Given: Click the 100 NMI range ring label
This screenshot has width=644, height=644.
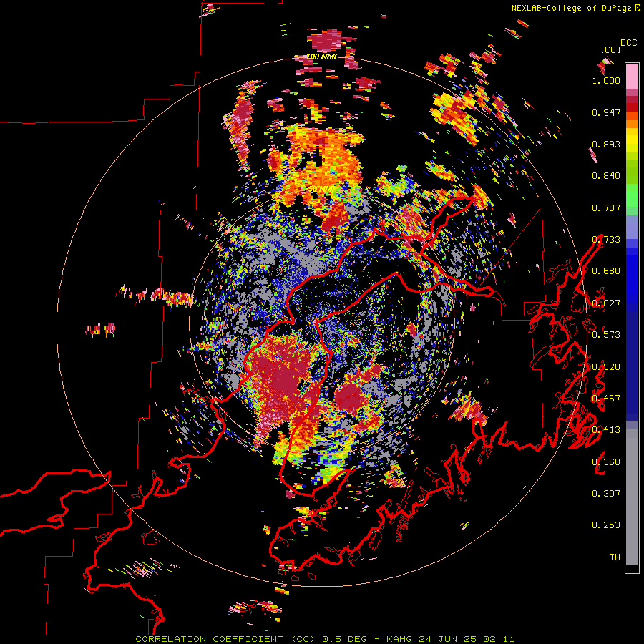Looking at the screenshot, I should point(321,57).
